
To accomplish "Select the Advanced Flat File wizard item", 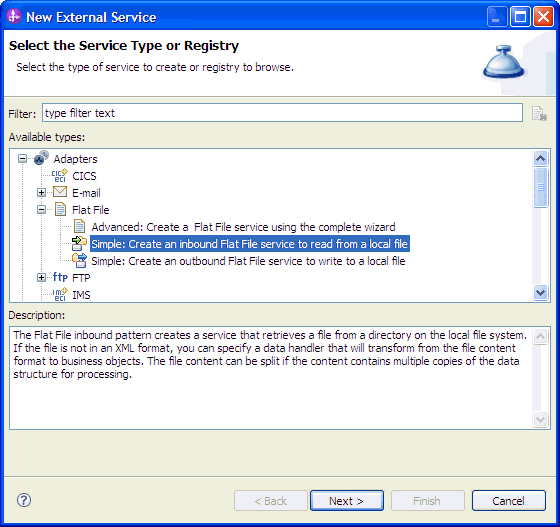I will tap(243, 227).
